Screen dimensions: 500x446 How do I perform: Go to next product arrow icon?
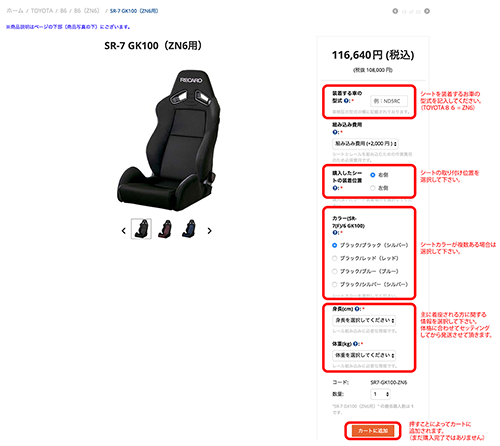[x=427, y=11]
